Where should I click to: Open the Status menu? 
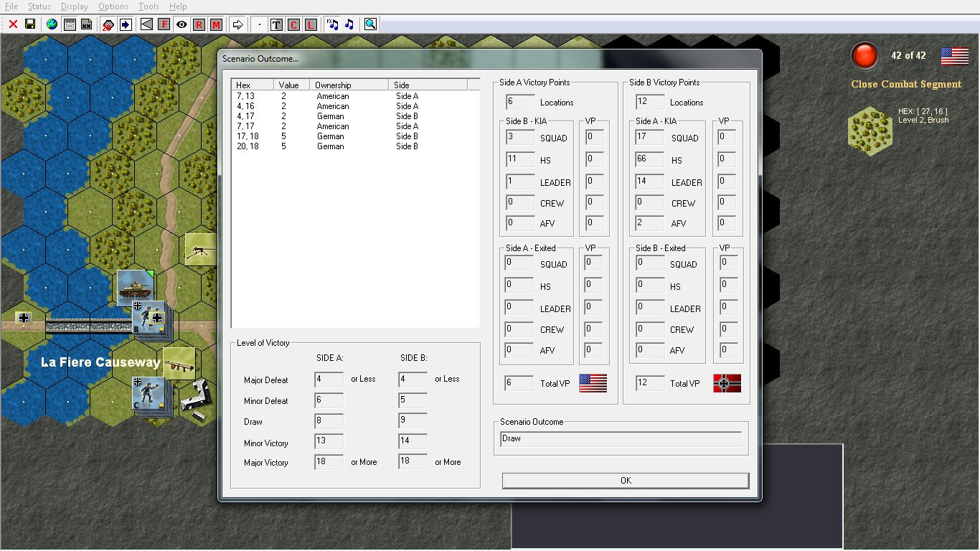(39, 6)
